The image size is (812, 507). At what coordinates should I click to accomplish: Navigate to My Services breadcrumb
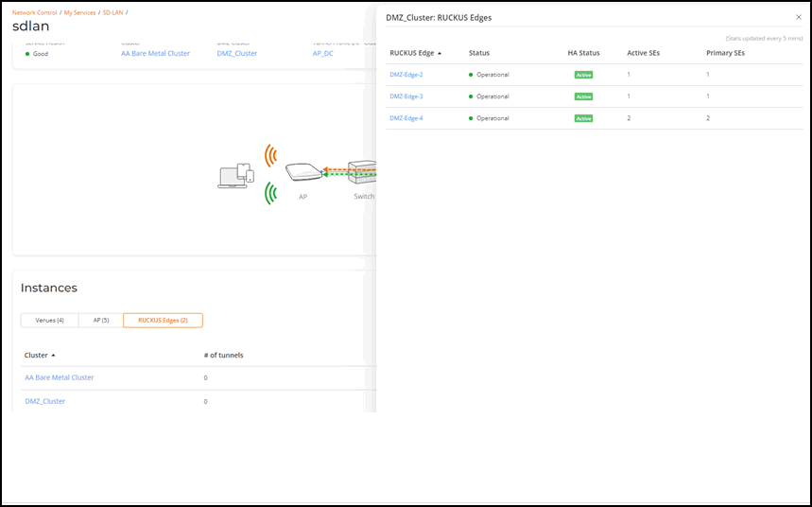[x=79, y=12]
